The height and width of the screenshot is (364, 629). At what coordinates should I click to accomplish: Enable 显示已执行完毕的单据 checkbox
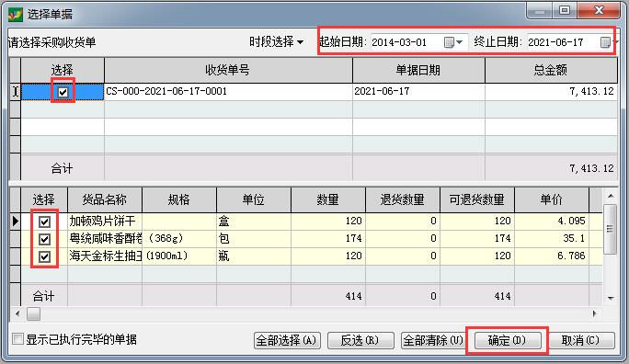17,339
